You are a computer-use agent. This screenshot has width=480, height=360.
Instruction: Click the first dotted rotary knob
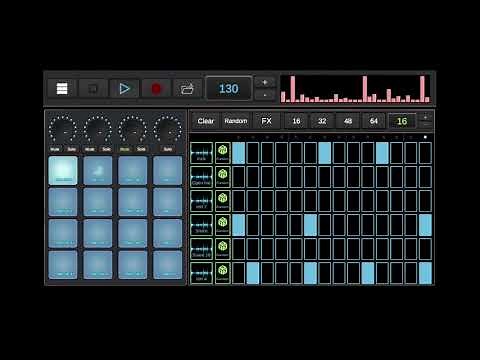[x=63, y=130]
